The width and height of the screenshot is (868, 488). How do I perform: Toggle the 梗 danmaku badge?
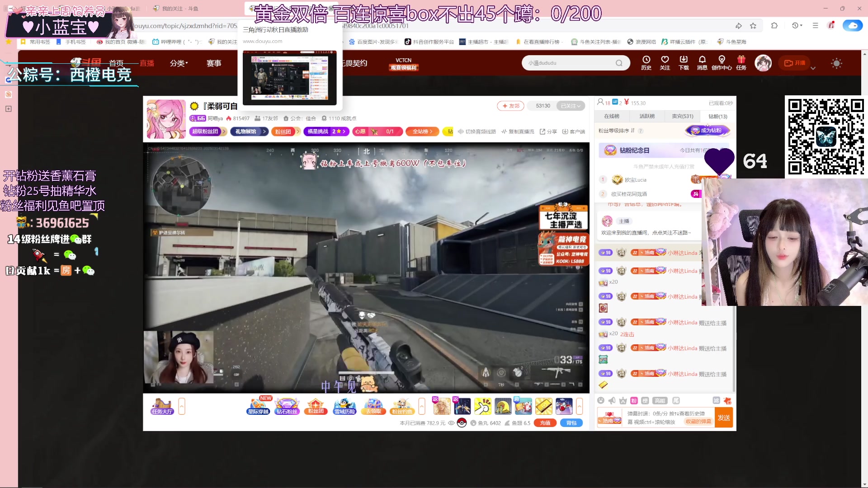coord(645,401)
